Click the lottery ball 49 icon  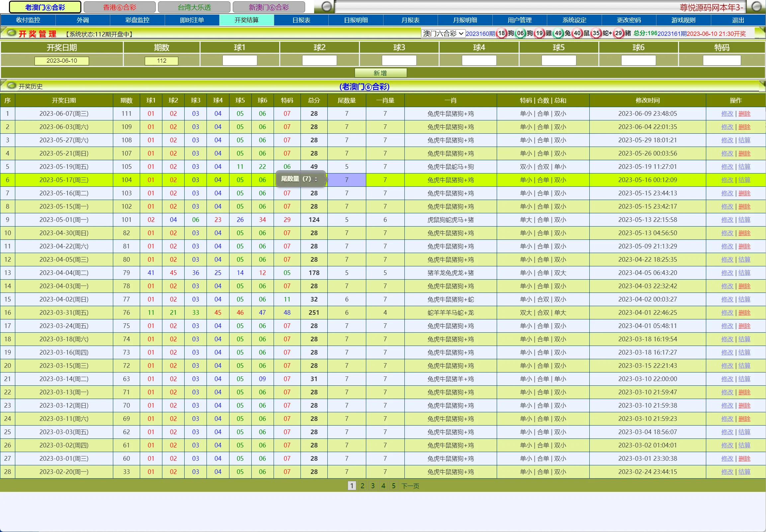(558, 33)
